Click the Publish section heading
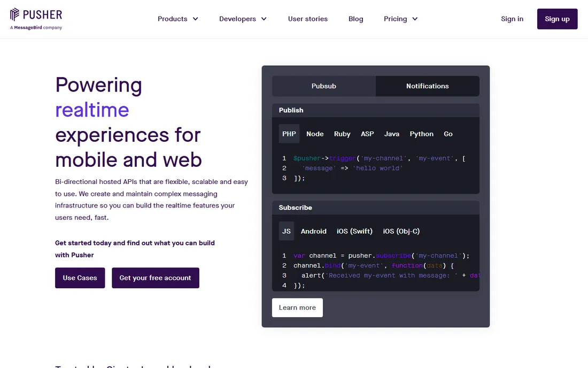Viewport: 588px width, 368px height. coord(291,110)
